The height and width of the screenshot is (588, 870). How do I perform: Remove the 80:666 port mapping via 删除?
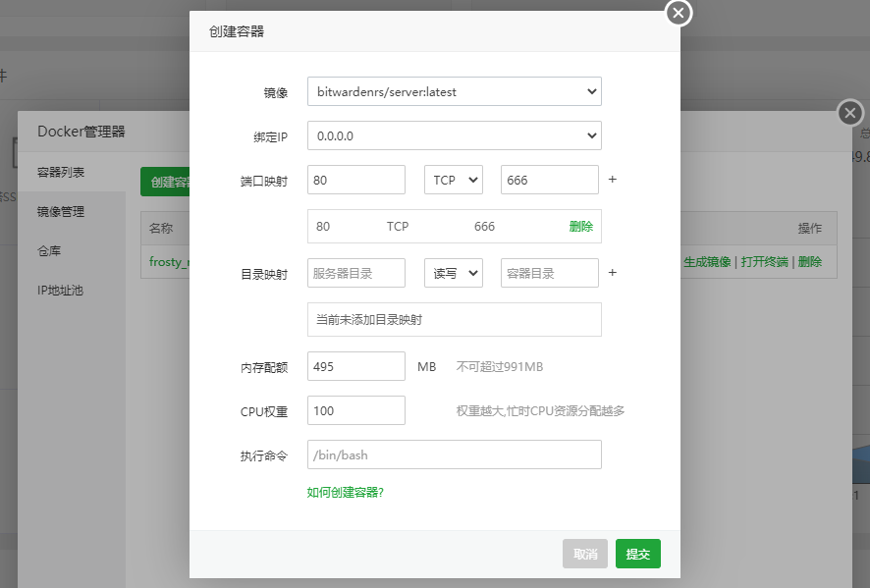click(x=581, y=227)
